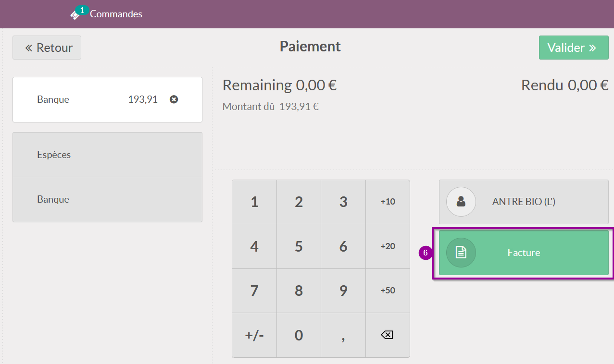Select customer ANTRE BIO (L')
This screenshot has height=364, width=614.
tap(524, 202)
